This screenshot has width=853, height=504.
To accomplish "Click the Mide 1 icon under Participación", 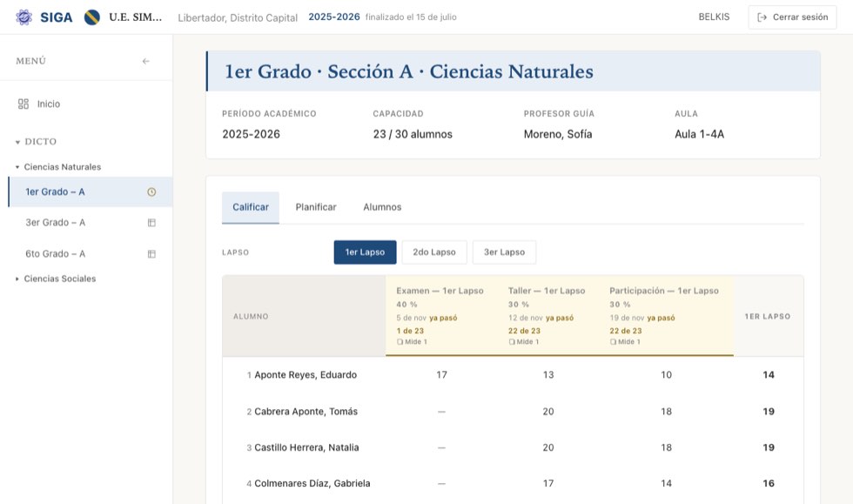I will [x=613, y=342].
